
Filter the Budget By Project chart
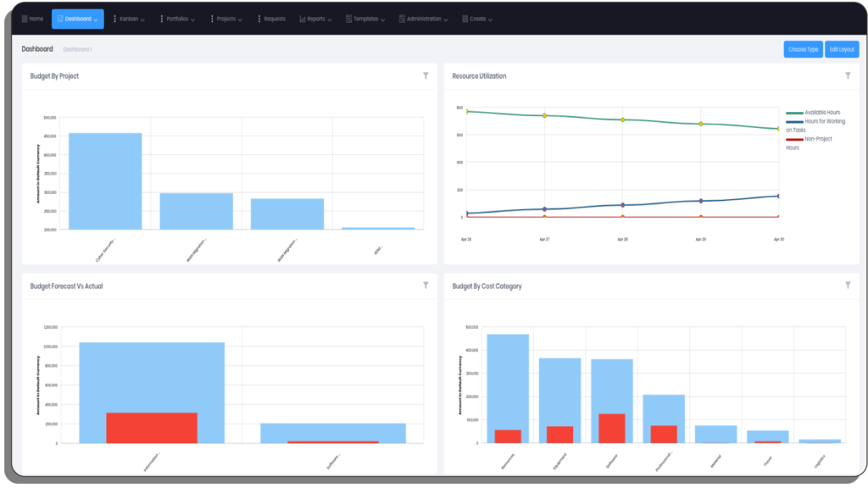pos(426,76)
